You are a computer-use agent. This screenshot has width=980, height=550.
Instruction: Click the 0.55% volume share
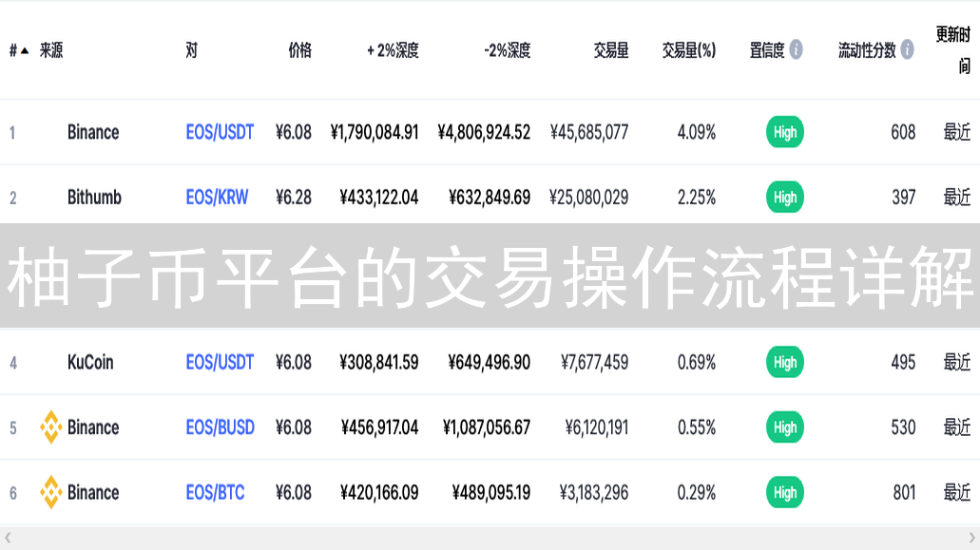tap(696, 427)
